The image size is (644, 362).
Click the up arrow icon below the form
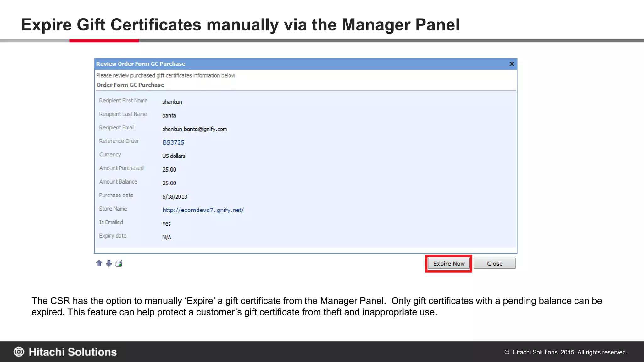coord(99,263)
